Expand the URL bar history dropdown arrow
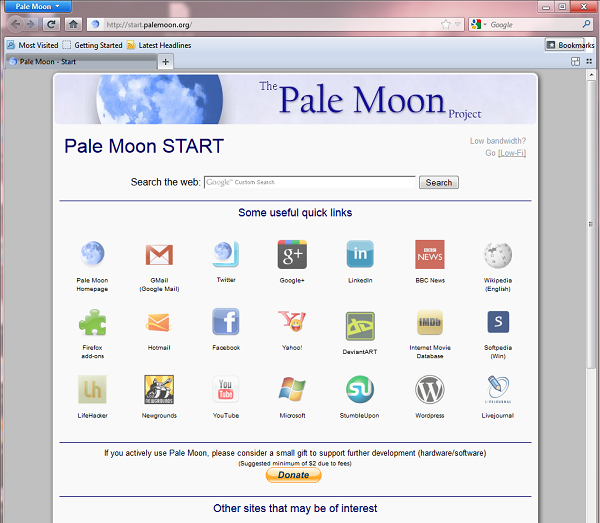 (458, 25)
